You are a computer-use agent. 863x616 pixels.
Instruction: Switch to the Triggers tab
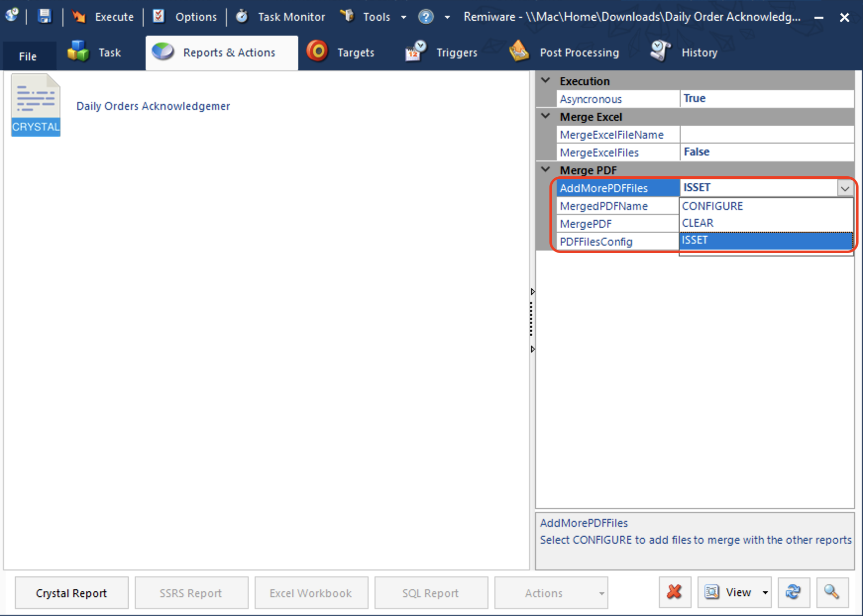coord(441,52)
